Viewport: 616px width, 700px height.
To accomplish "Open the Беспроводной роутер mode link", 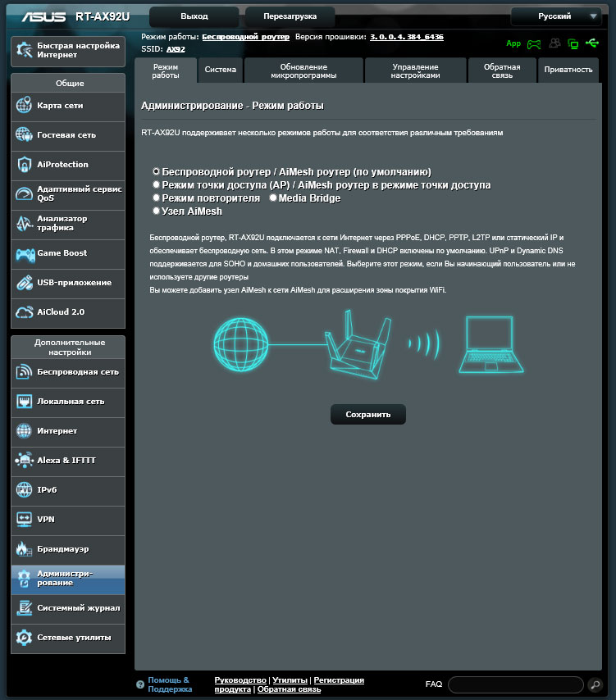I will pyautogui.click(x=246, y=37).
